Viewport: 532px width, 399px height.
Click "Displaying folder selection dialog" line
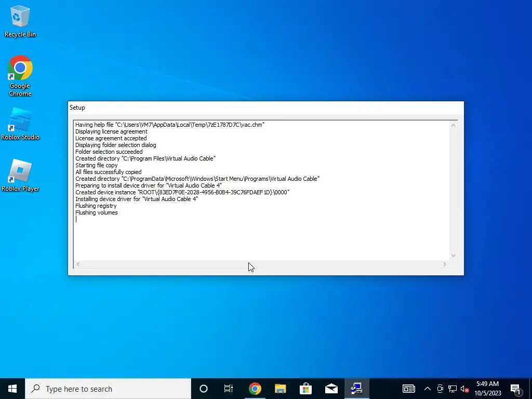click(x=116, y=145)
